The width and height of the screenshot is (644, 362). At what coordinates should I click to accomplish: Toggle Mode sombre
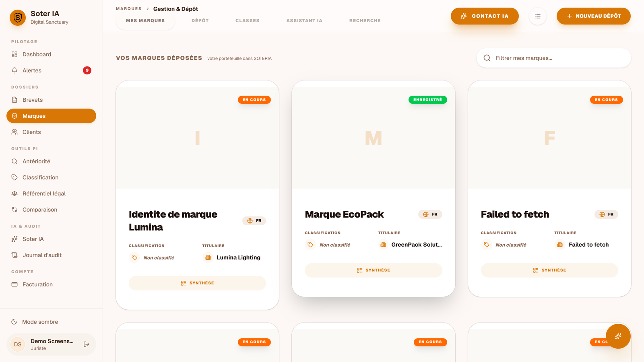click(x=51, y=322)
